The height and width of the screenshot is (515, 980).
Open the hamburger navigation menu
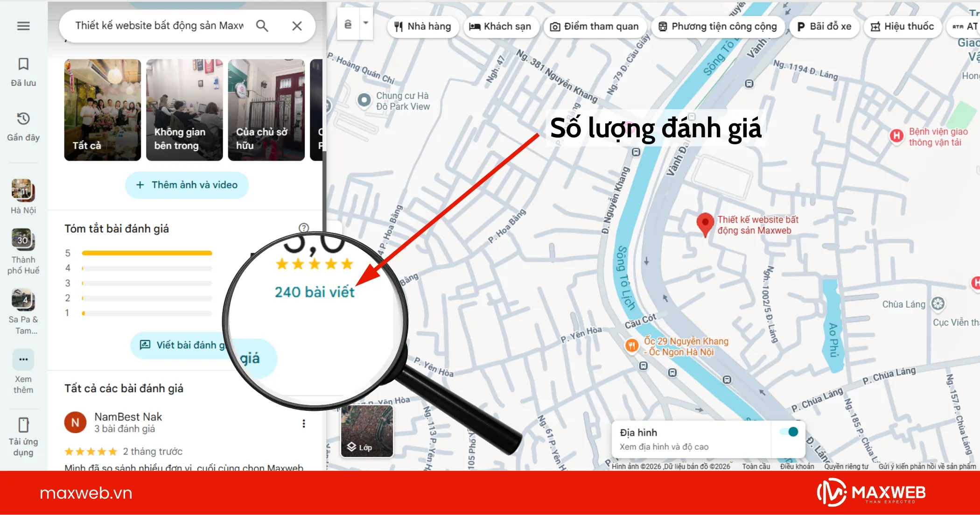tap(23, 26)
